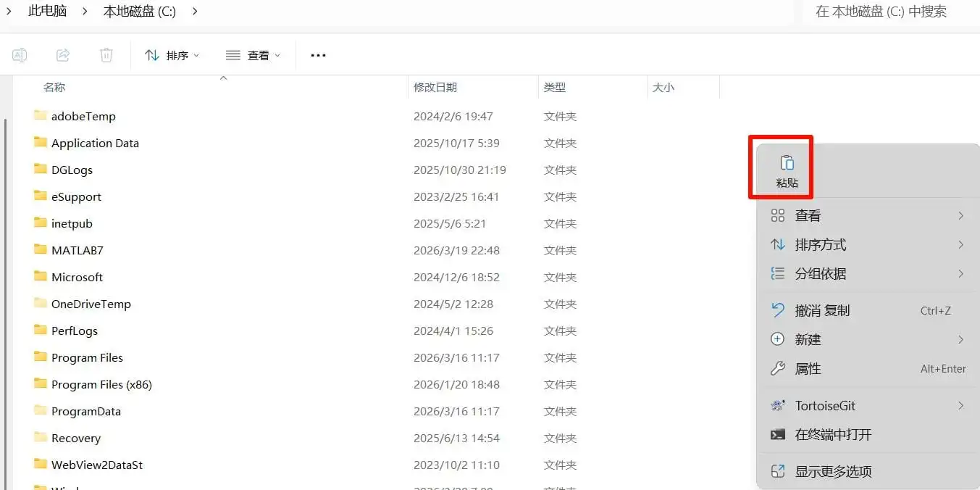Click the chevron between 此电脑 and 本地磁盘 (C:)
Screen dimensions: 980x490
84,11
